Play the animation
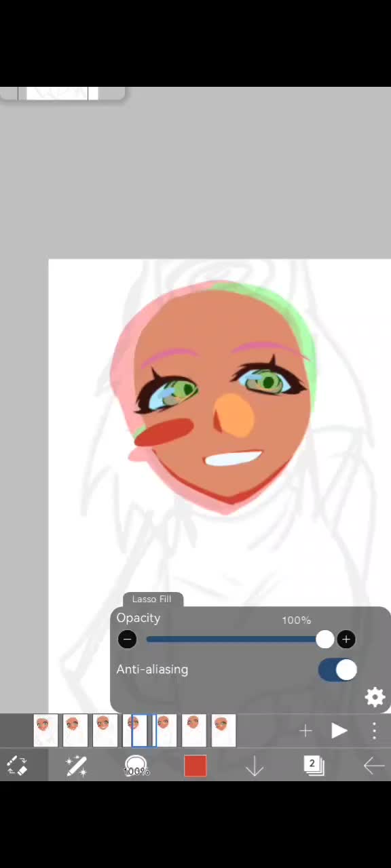 (339, 730)
